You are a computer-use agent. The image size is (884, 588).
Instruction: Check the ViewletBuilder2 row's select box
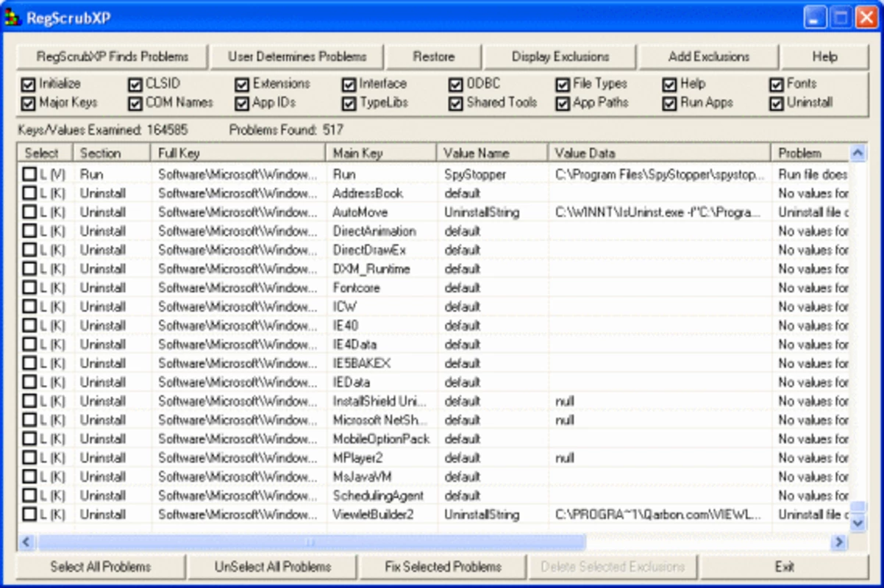[29, 514]
